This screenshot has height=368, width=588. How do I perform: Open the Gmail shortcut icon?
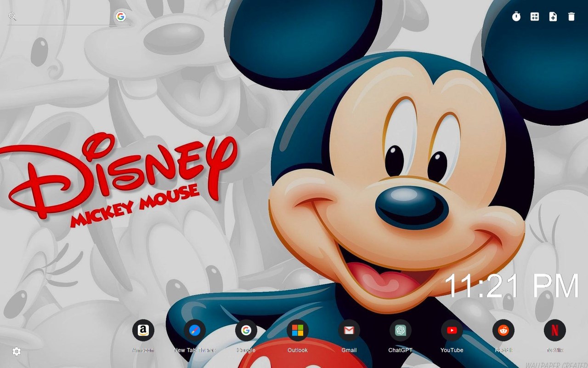349,330
